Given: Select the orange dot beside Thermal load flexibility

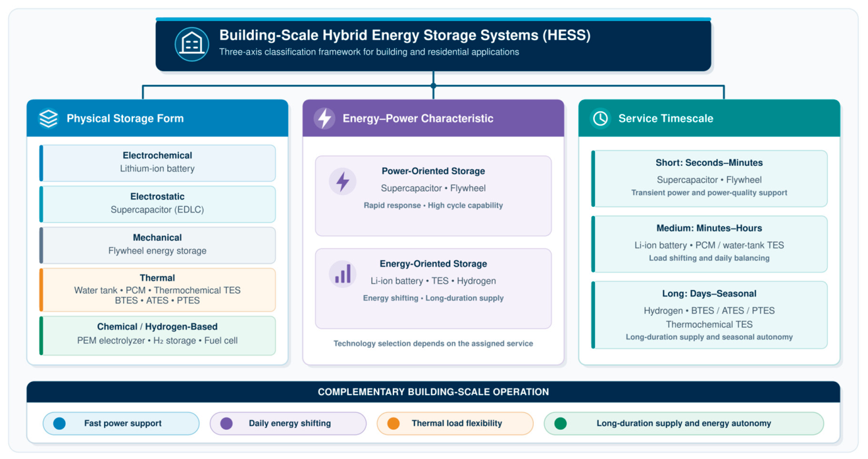Looking at the screenshot, I should [394, 423].
